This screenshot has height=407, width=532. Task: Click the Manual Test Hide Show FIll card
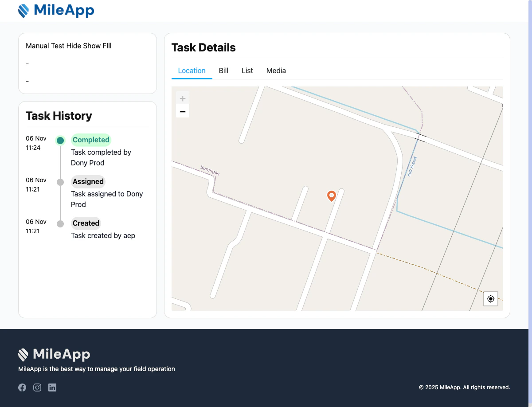87,63
